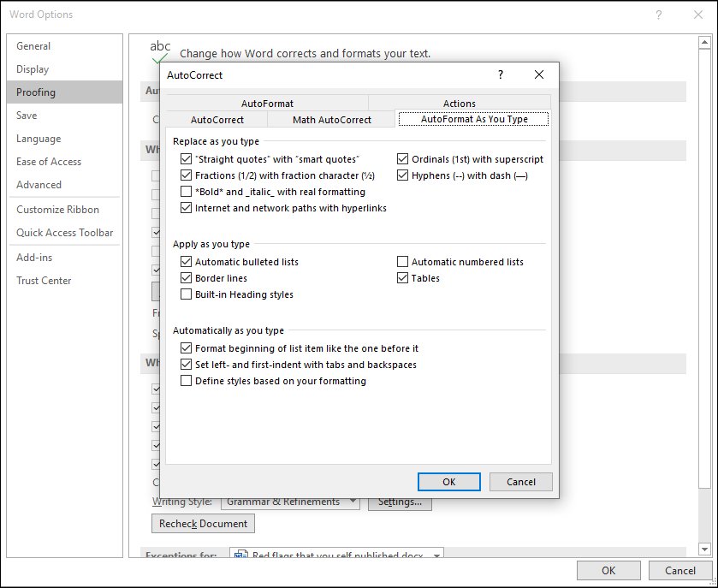
Task: Enable Define styles based on your formatting
Action: point(187,380)
